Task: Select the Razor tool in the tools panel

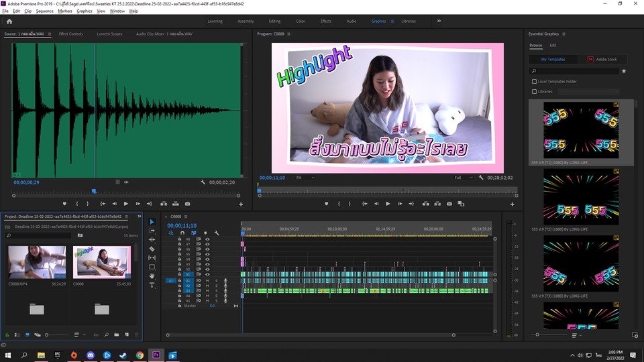Action: (152, 249)
